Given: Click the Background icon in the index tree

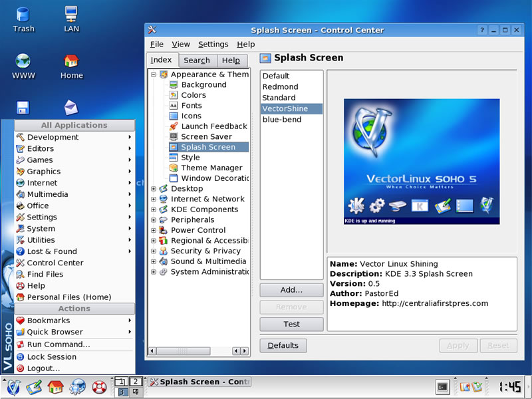Looking at the screenshot, I should tap(174, 84).
